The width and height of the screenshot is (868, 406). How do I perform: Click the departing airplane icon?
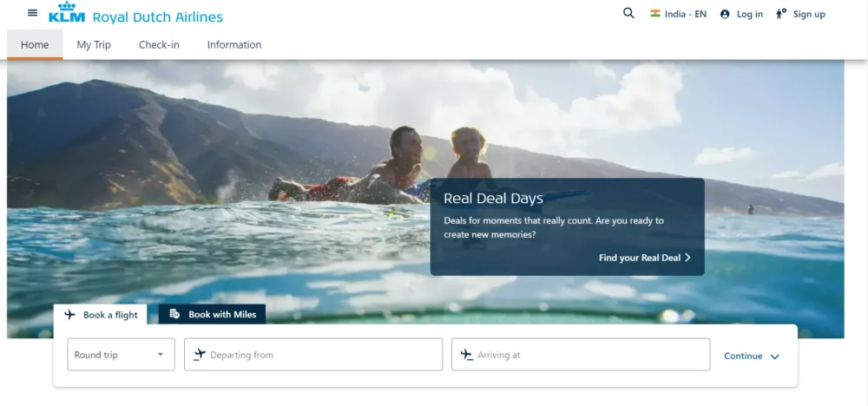(x=200, y=354)
